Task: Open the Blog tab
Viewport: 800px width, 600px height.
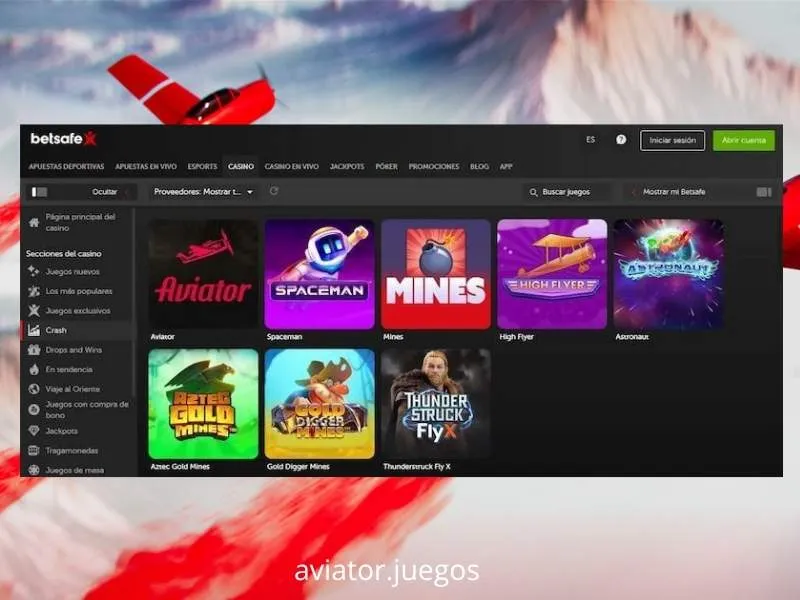Action: [x=479, y=166]
